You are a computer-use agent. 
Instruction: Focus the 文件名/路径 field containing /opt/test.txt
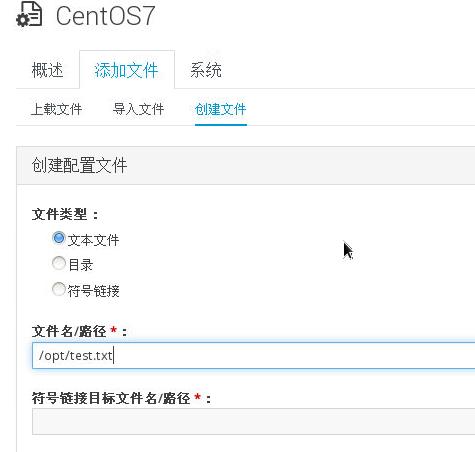point(253,355)
